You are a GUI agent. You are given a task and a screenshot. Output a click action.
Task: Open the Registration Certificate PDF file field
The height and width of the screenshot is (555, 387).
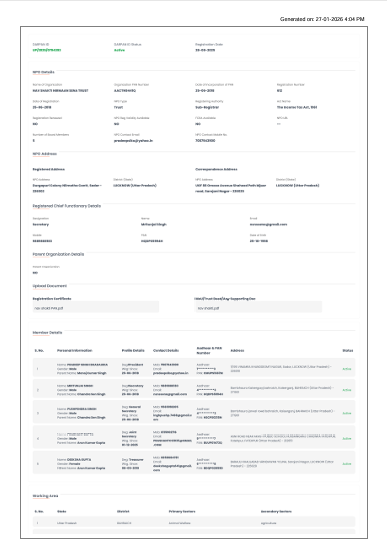click(x=96, y=308)
